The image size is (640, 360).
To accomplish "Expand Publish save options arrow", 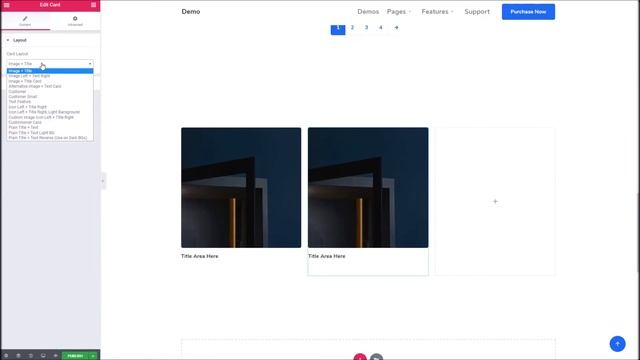I will point(93,356).
